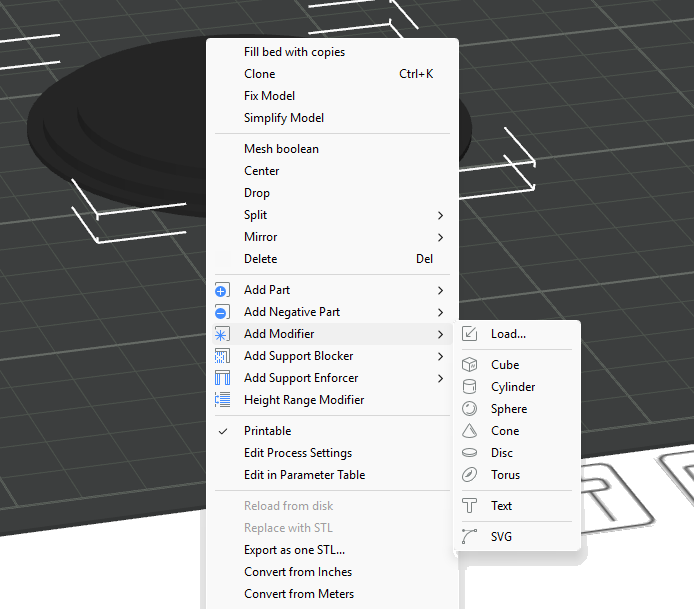The width and height of the screenshot is (694, 609).
Task: Choose the Sphere shape icon
Action: tap(470, 409)
